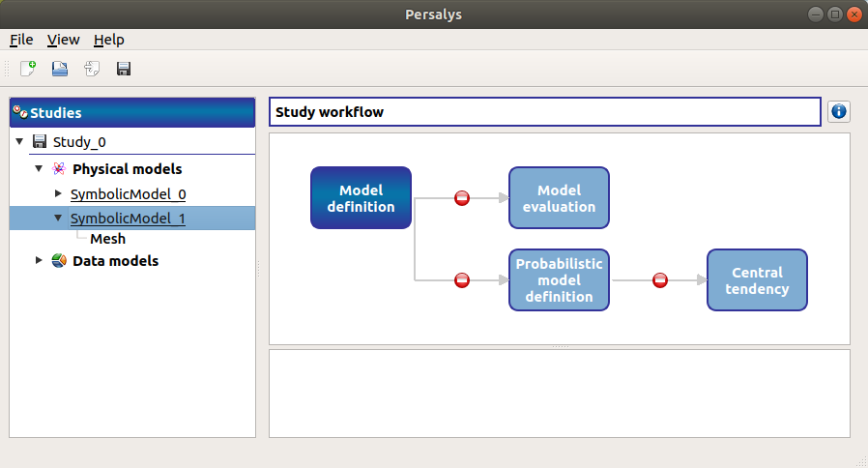Click the Save study toolbar icon

click(124, 69)
